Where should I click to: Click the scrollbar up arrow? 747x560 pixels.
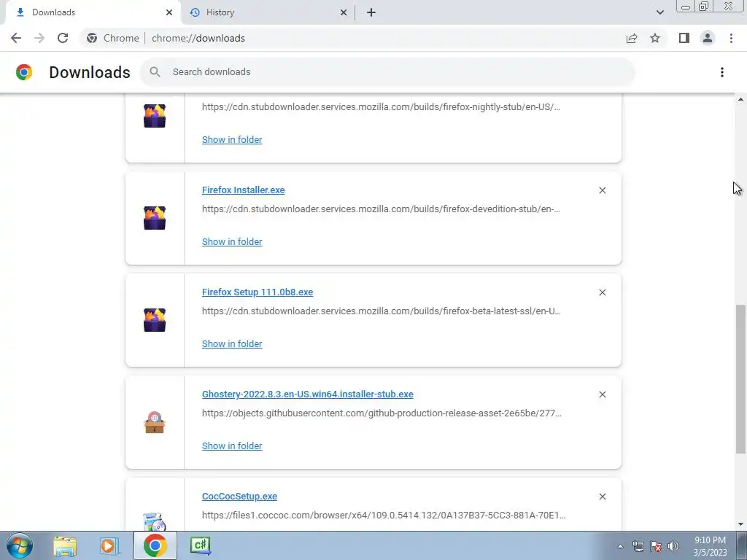click(740, 99)
